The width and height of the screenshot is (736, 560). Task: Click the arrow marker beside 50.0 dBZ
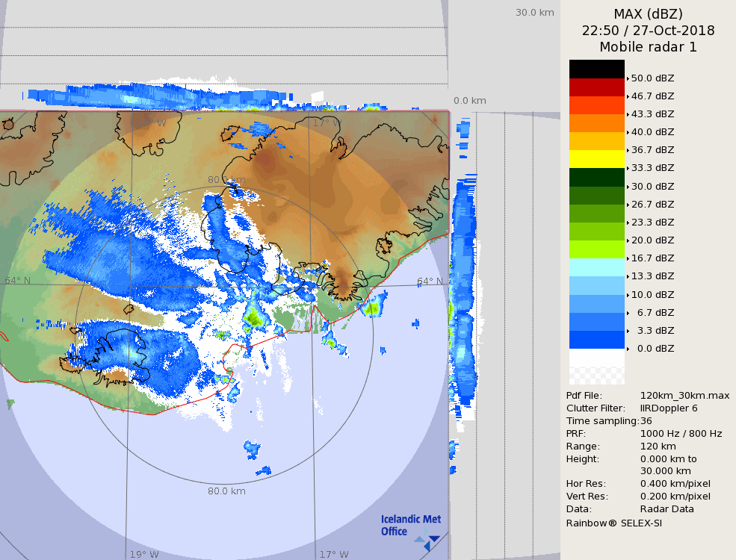[x=628, y=78]
